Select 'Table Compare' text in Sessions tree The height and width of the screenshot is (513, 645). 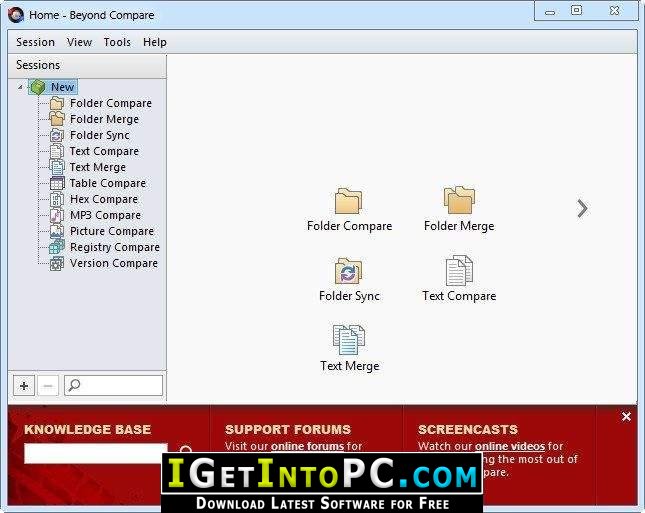pos(108,183)
